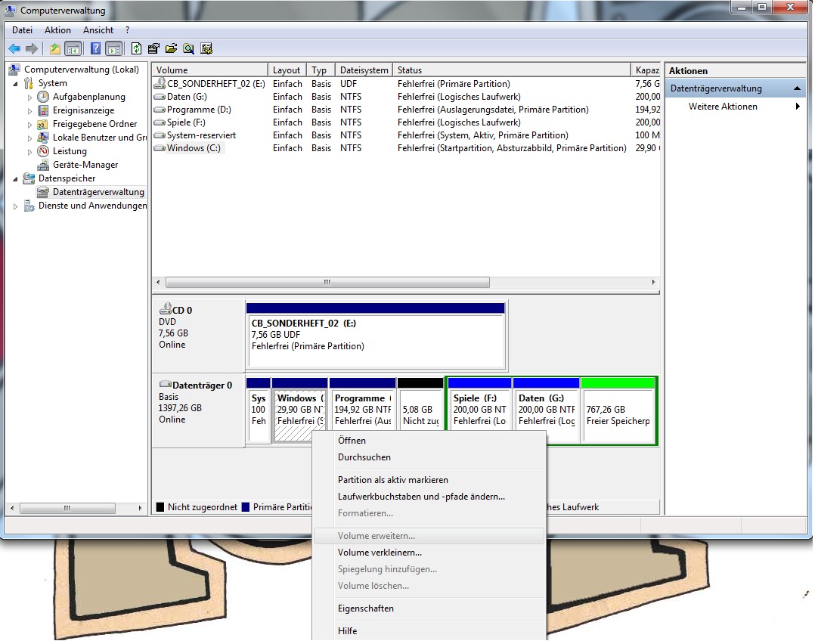Click the Dateisystem column header
Viewport: 815px width, 644px height.
click(x=364, y=70)
